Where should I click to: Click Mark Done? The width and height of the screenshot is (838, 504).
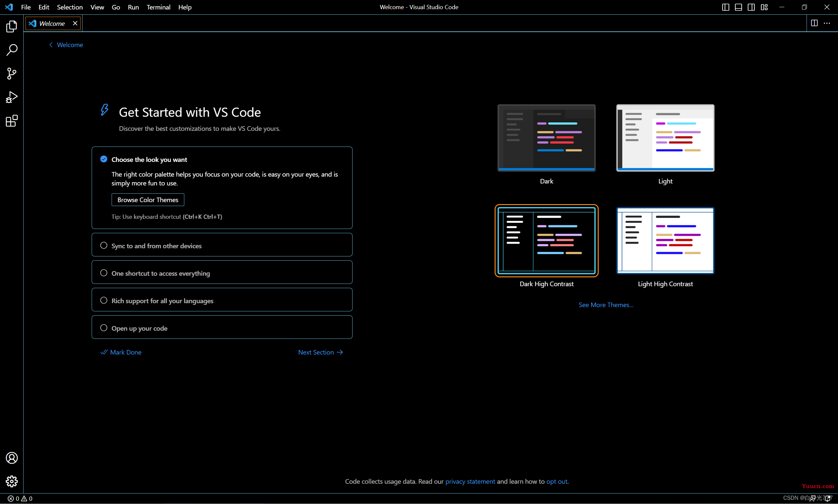(x=121, y=352)
